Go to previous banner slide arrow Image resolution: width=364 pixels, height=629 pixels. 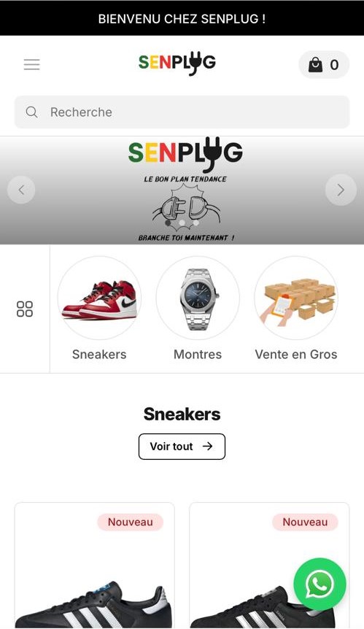click(21, 190)
